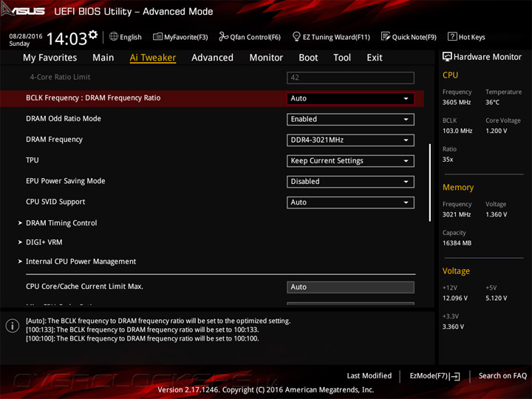This screenshot has height=399, width=532.
Task: Start EZ Tuning Wizard(F11)
Action: pyautogui.click(x=331, y=37)
